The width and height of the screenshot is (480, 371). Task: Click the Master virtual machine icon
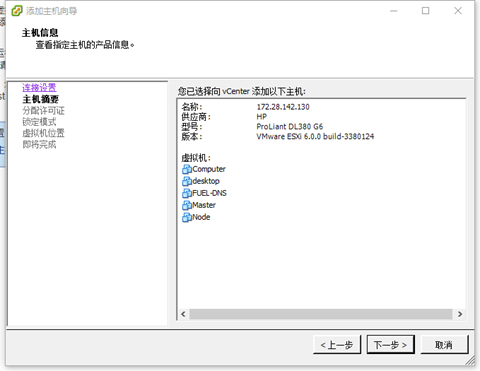(x=187, y=205)
